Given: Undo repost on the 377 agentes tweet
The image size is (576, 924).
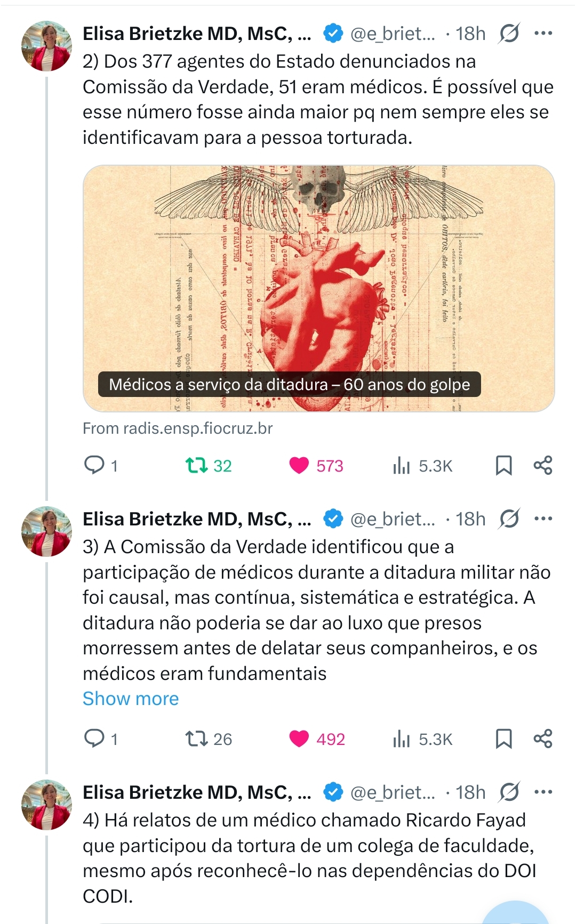Looking at the screenshot, I should (196, 465).
